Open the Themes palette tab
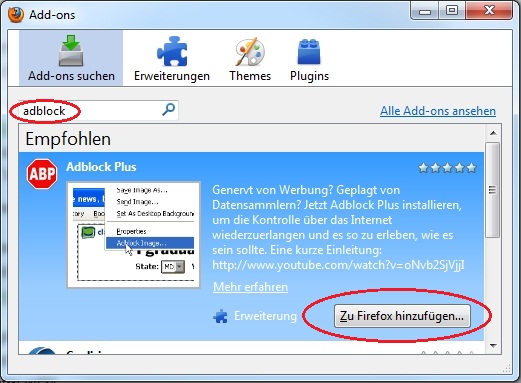This screenshot has width=521, height=383. point(250,58)
